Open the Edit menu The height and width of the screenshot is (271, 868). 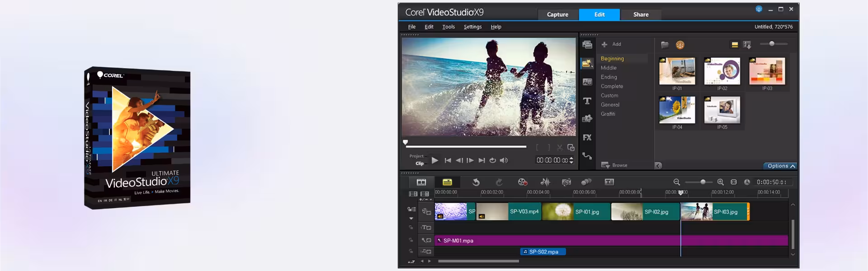tap(429, 27)
